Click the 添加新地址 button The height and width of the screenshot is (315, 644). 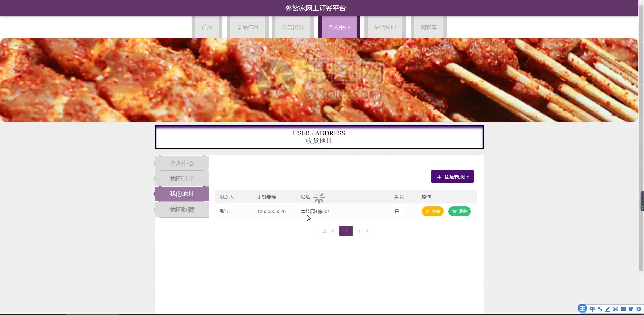452,176
